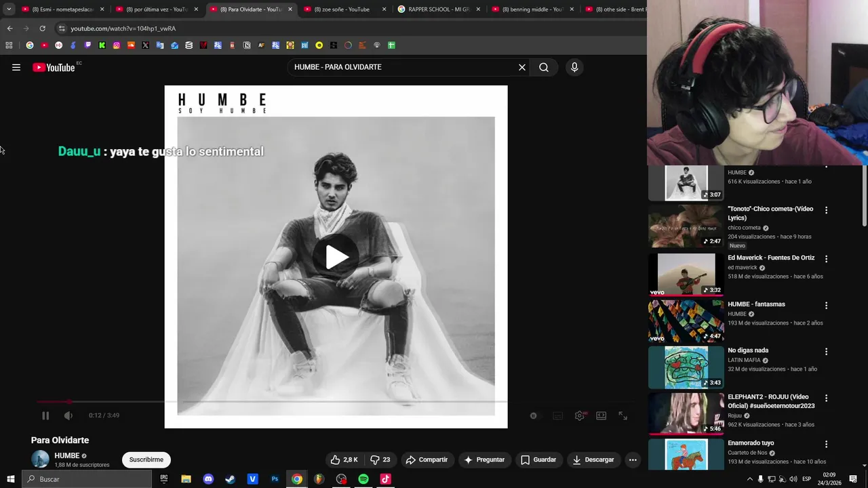
Task: Click the Buscar taskbar search box
Action: [x=87, y=479]
